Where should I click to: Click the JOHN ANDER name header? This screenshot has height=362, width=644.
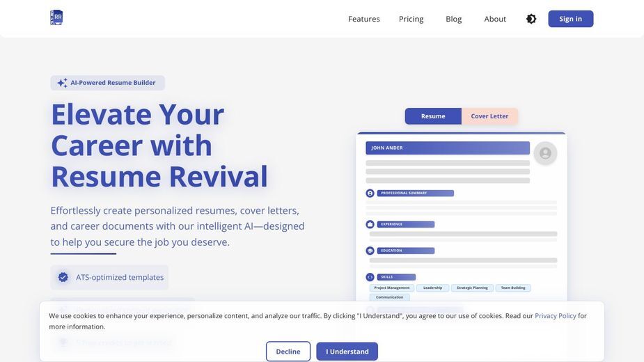pos(448,148)
